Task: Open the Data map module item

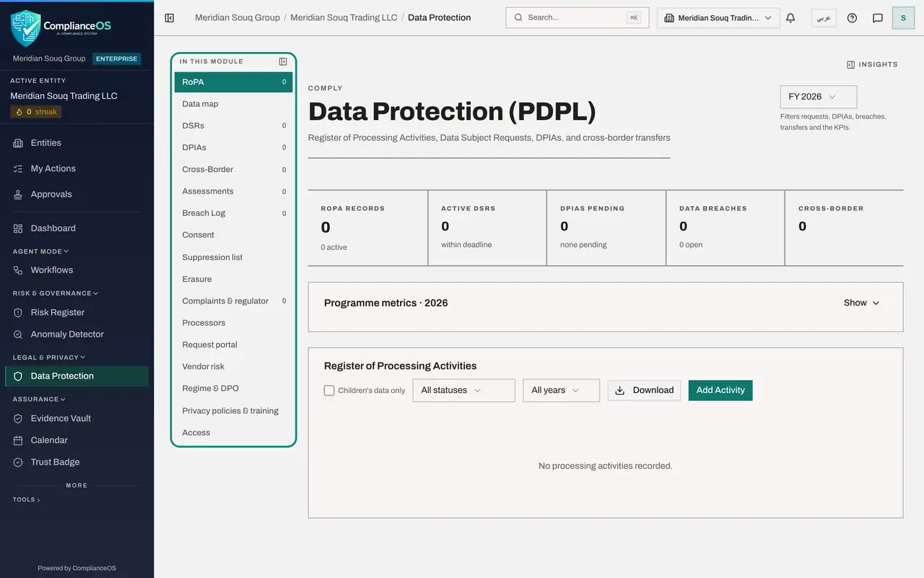Action: click(233, 104)
